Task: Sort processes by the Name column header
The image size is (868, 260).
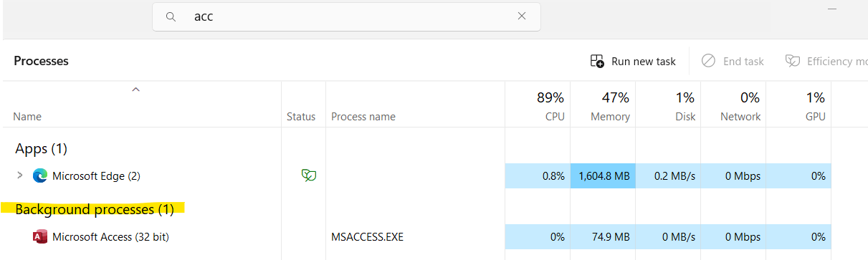Action: [27, 117]
